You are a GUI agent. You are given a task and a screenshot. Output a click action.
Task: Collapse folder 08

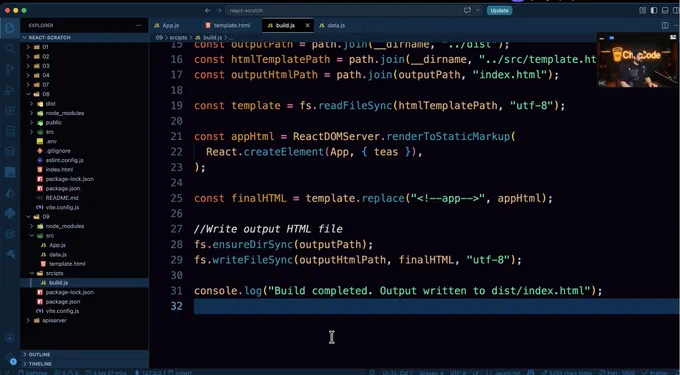85,94
